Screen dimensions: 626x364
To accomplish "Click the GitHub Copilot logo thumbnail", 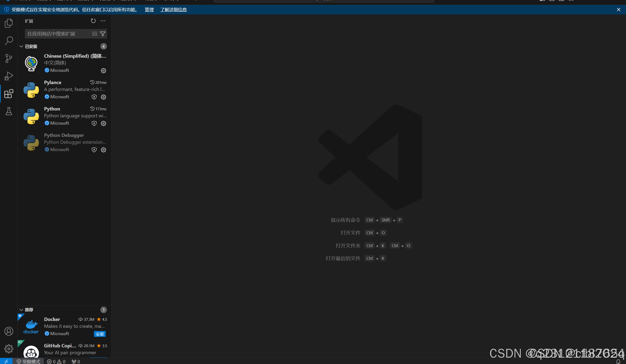I will pyautogui.click(x=31, y=352).
